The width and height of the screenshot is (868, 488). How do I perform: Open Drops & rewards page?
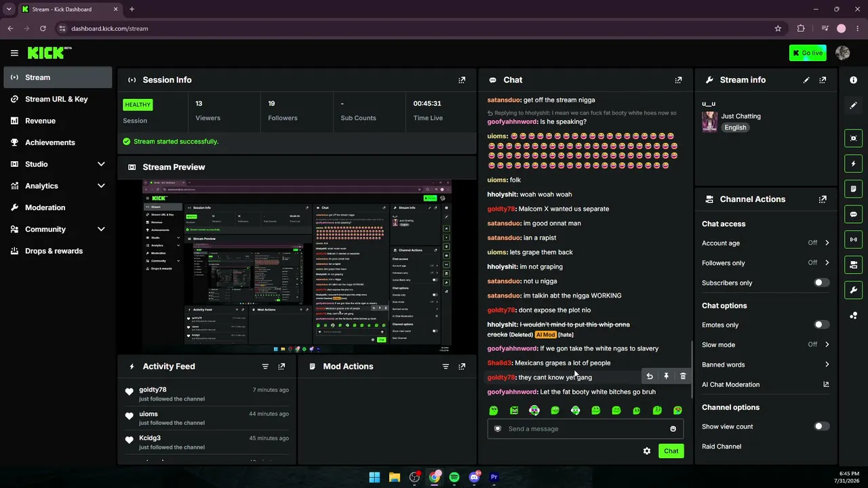pos(58,251)
